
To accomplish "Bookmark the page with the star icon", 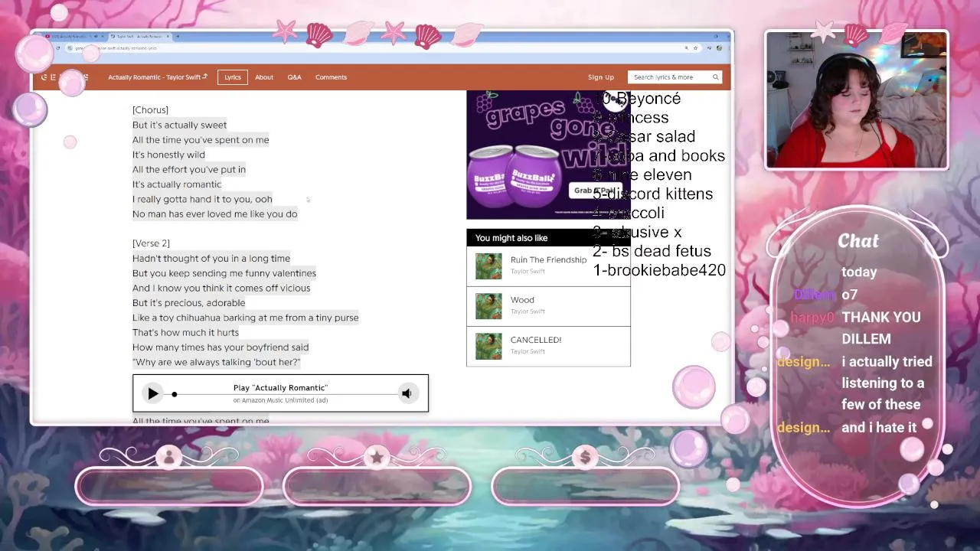I will pos(695,48).
